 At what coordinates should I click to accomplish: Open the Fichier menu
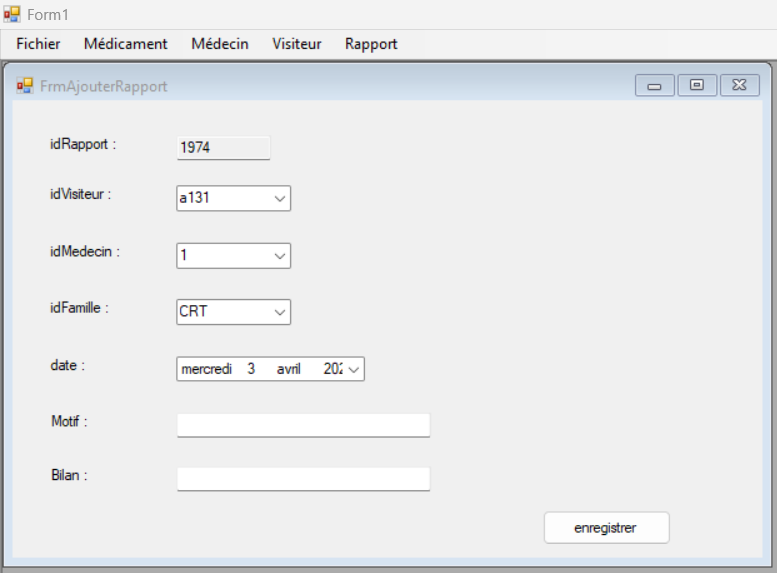coord(38,44)
